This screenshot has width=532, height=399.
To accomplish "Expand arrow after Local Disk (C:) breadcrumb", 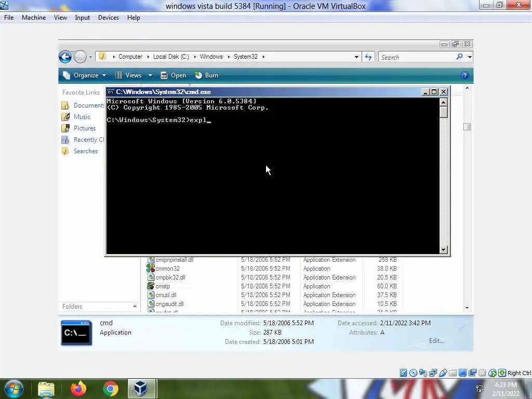I will click(195, 57).
